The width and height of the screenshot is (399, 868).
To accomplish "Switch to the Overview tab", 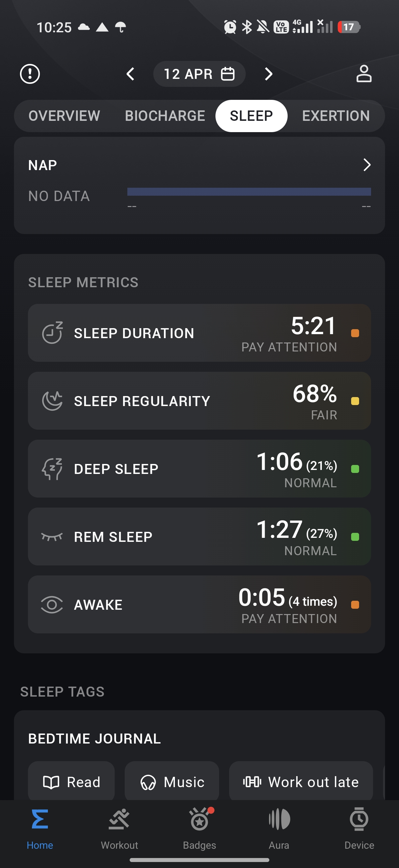I will 64,116.
